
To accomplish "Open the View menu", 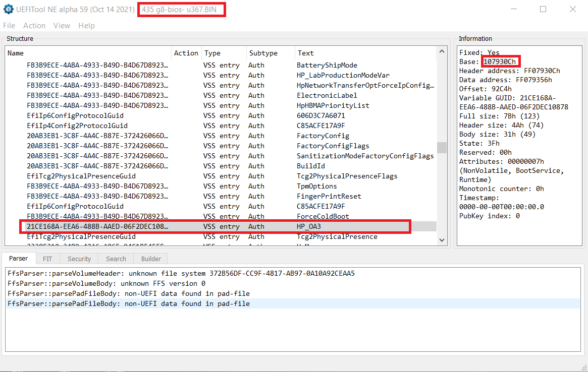I will click(x=62, y=26).
